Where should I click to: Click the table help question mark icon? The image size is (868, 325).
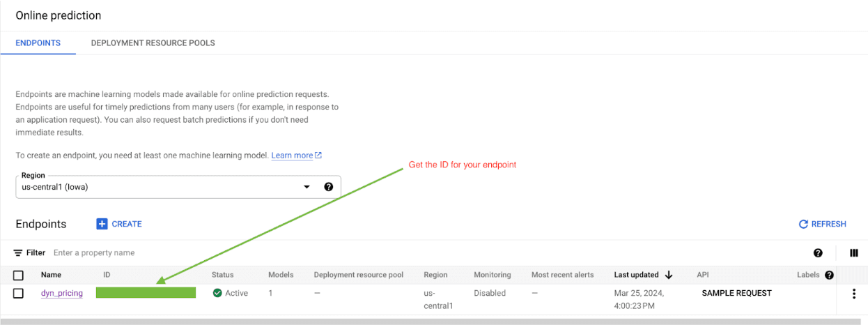pos(818,253)
